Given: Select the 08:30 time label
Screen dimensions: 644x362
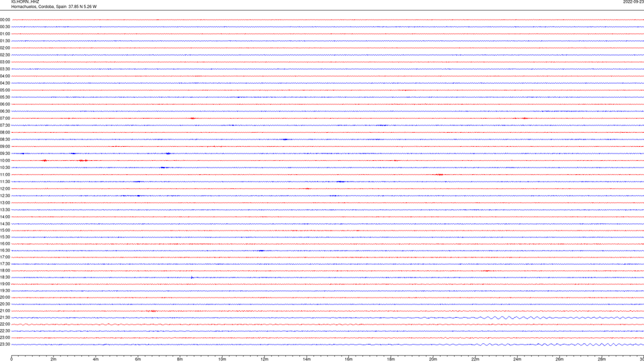Looking at the screenshot, I should 5,139.
